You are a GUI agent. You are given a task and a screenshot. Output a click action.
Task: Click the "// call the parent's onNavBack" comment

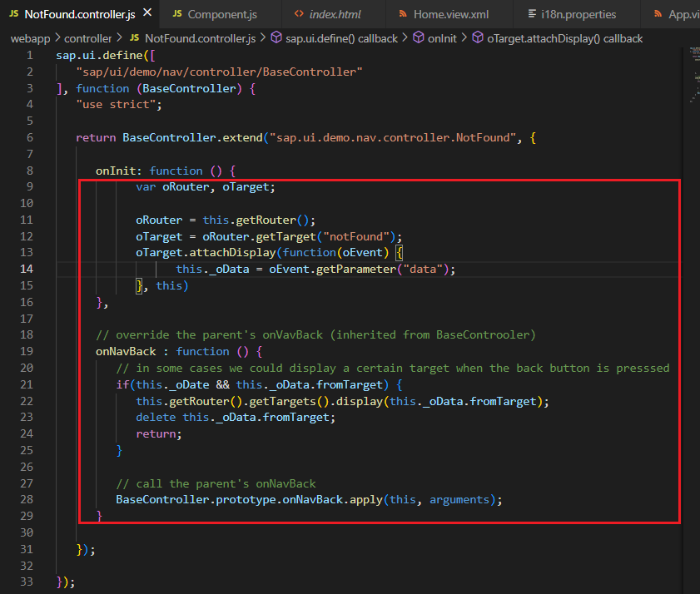coord(216,484)
